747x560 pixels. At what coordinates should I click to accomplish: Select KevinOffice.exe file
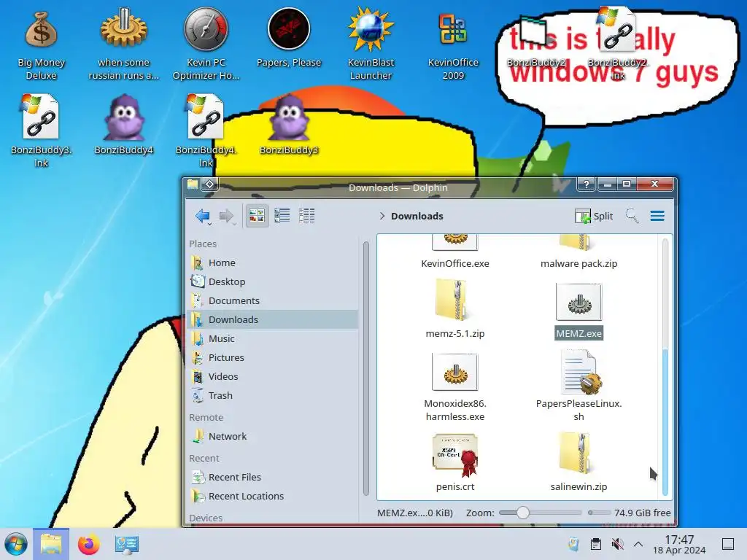point(455,252)
